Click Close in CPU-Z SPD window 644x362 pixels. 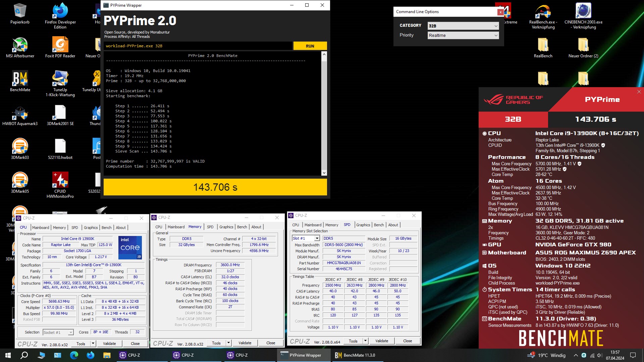[408, 341]
